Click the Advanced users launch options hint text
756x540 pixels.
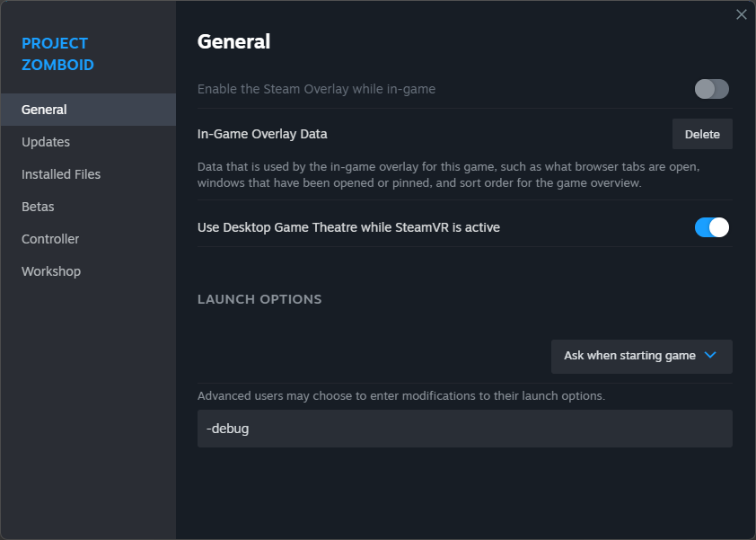coord(401,395)
